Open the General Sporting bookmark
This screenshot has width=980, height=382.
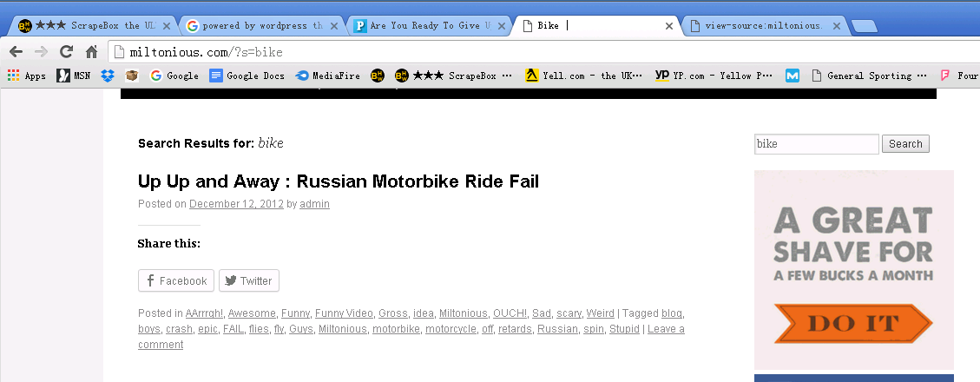click(869, 76)
